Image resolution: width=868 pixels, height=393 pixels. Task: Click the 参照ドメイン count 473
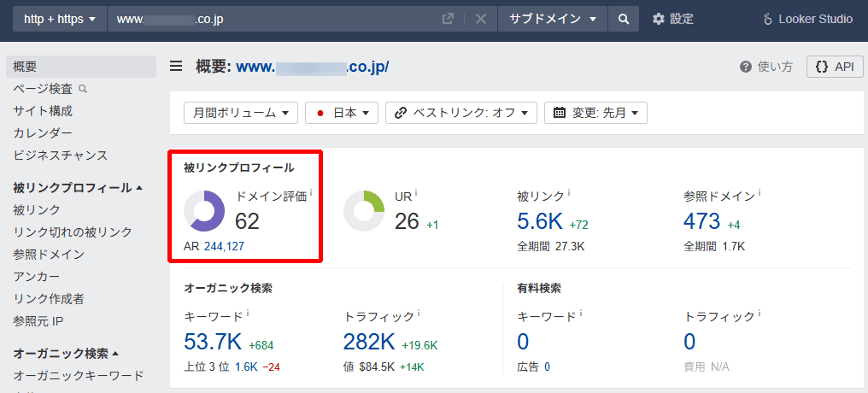coord(702,221)
